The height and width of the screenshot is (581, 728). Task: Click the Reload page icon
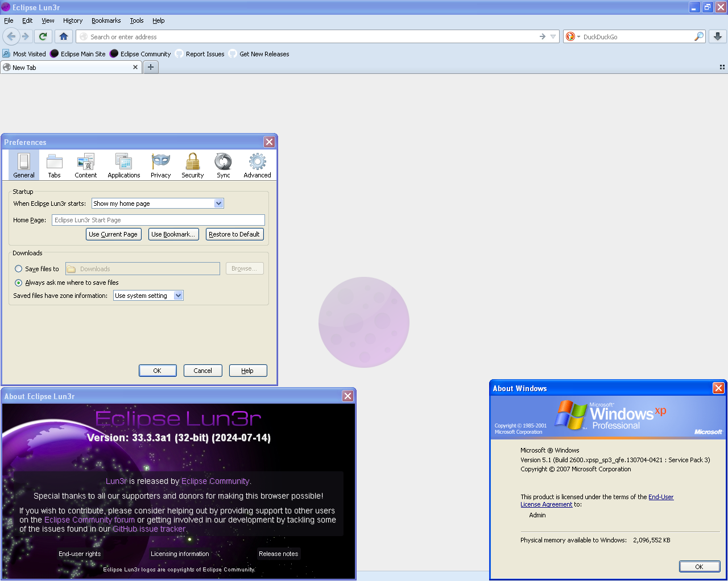point(43,36)
